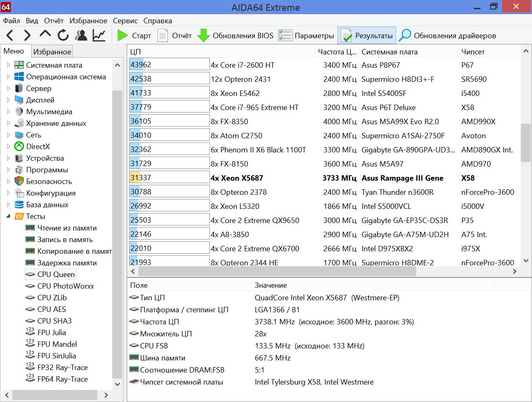Open the Сервис menu

125,21
